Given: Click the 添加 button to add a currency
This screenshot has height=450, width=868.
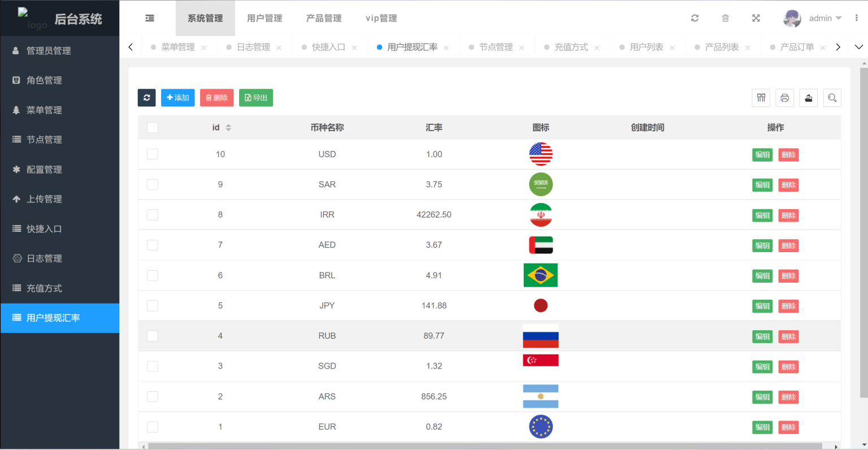Looking at the screenshot, I should coord(178,97).
